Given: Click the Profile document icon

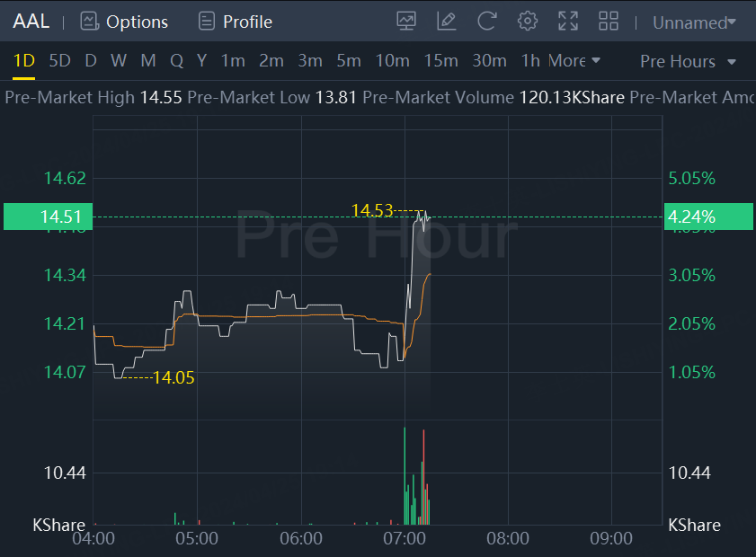Looking at the screenshot, I should pos(207,22).
